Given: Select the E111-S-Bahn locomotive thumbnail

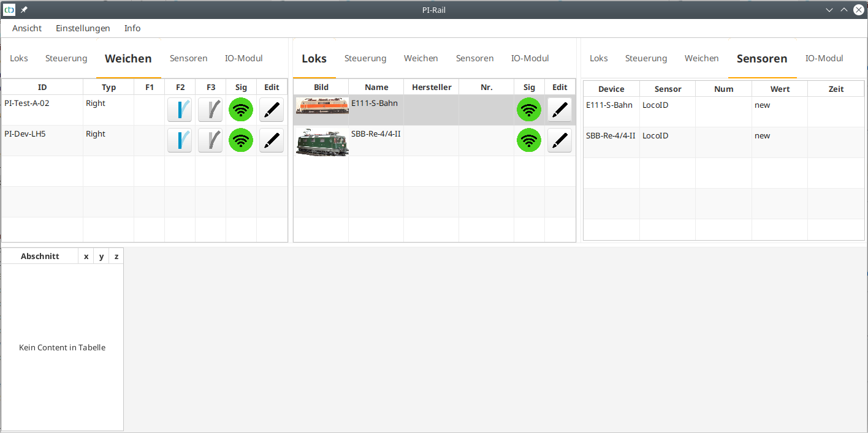Looking at the screenshot, I should click(321, 106).
